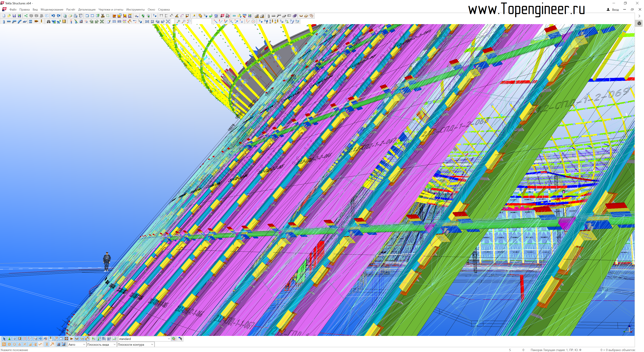Click the binoculars find icon
Screen dimensions: 644x352
click(x=48, y=21)
